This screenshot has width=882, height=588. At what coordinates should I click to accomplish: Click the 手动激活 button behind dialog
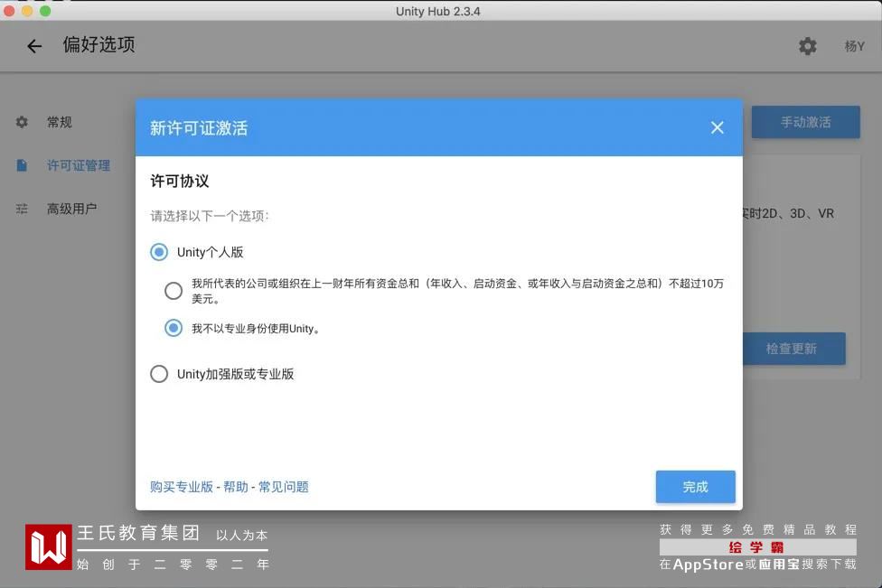805,122
